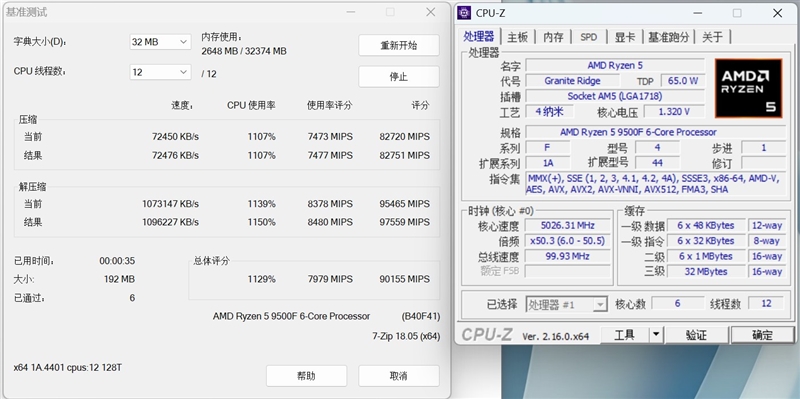Click the 工具 button in CPU-Z
Image resolution: width=800 pixels, height=399 pixels.
624,335
